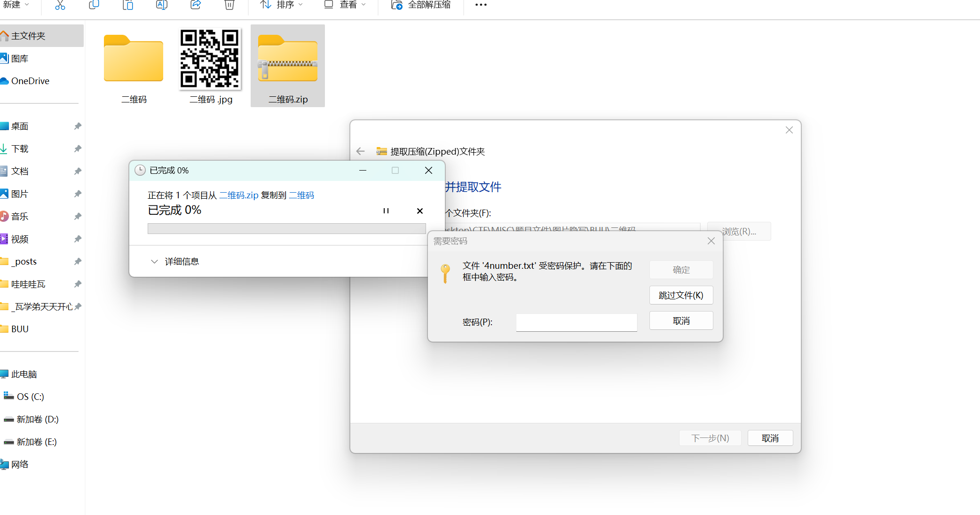The height and width of the screenshot is (515, 980).
Task: Open the 排序 sort dropdown
Action: pyautogui.click(x=282, y=5)
